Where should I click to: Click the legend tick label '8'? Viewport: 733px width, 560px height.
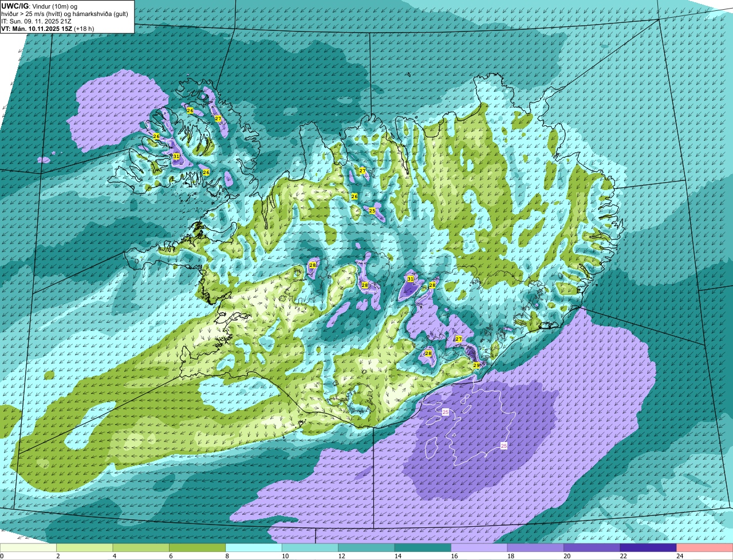coord(227,556)
